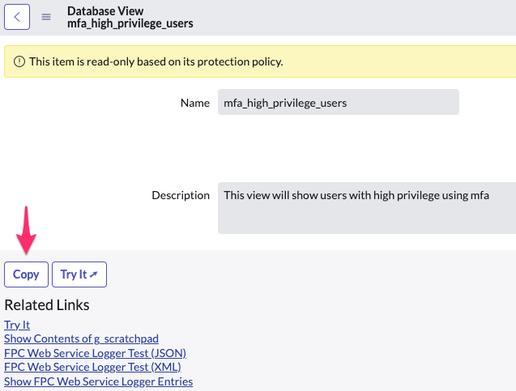
Task: Open Show FPC Web Service Logger Entries link
Action: [x=98, y=381]
